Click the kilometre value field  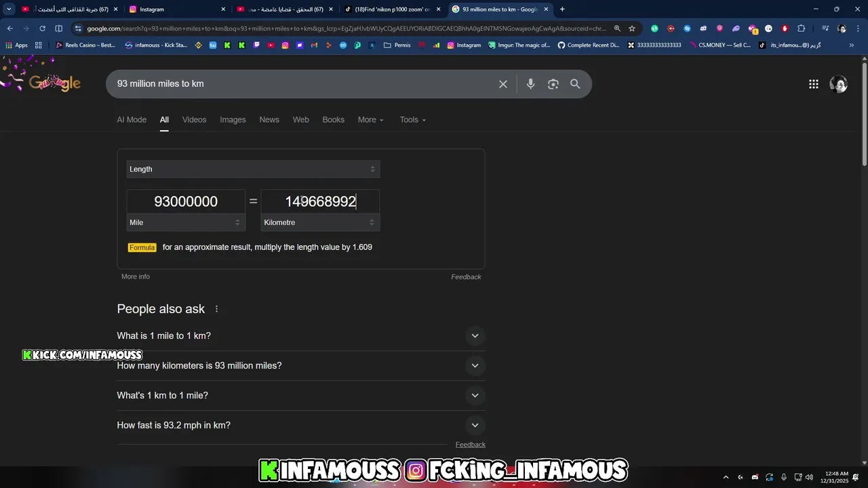pyautogui.click(x=320, y=201)
